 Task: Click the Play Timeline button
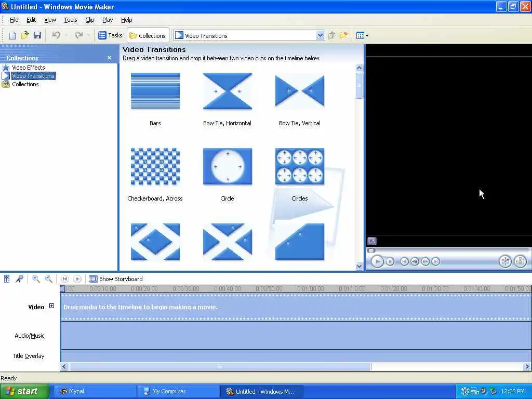pyautogui.click(x=77, y=279)
